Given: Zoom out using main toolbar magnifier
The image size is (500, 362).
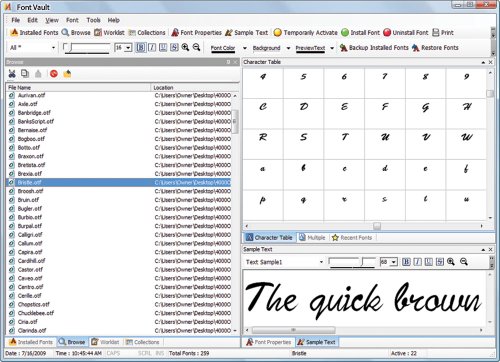Looking at the screenshot, I should 196,47.
